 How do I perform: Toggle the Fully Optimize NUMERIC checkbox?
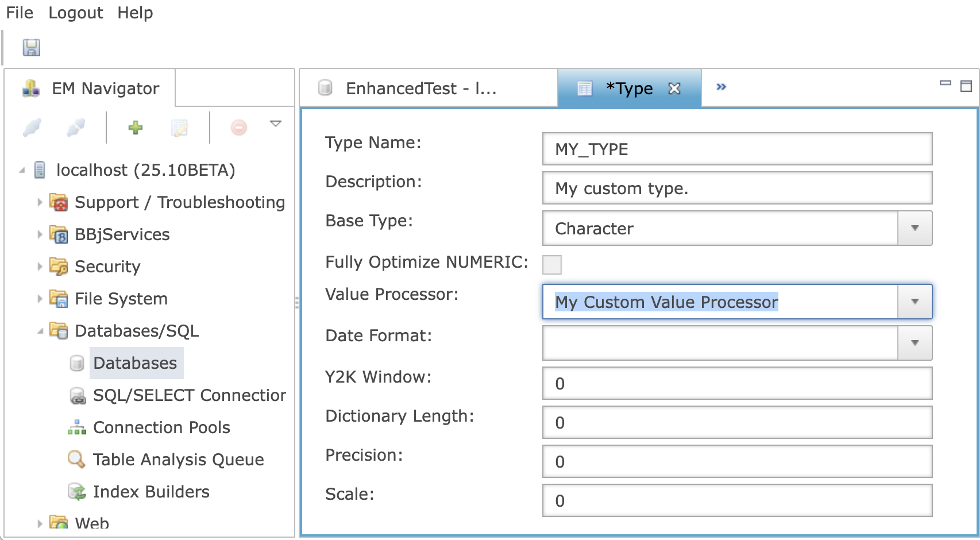click(x=552, y=264)
